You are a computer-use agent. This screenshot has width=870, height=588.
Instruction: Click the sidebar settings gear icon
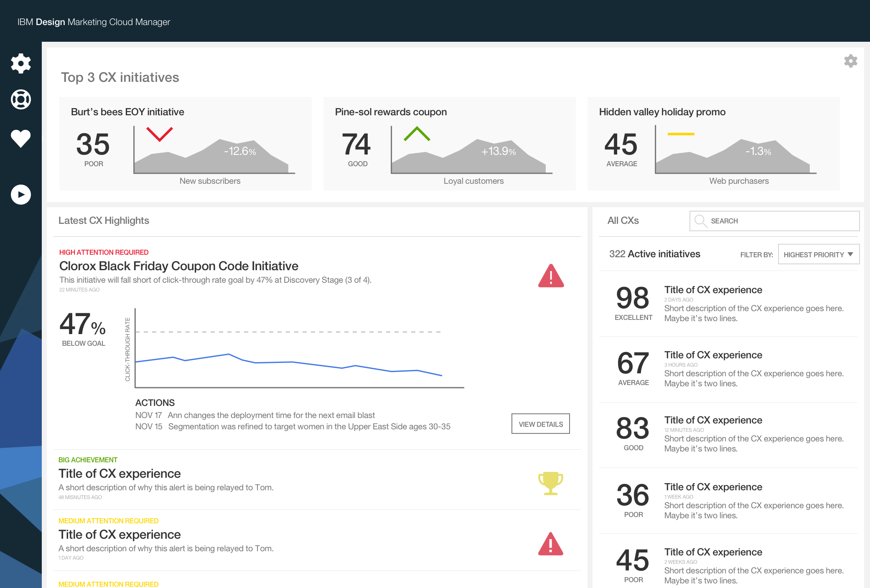tap(21, 63)
